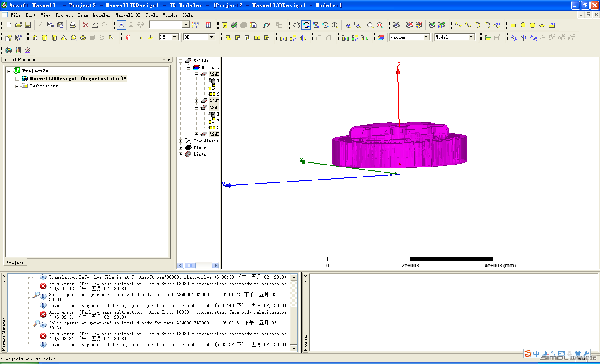Draw a cylinder with the Cylinder icon
The width and height of the screenshot is (600, 364).
[x=45, y=37]
